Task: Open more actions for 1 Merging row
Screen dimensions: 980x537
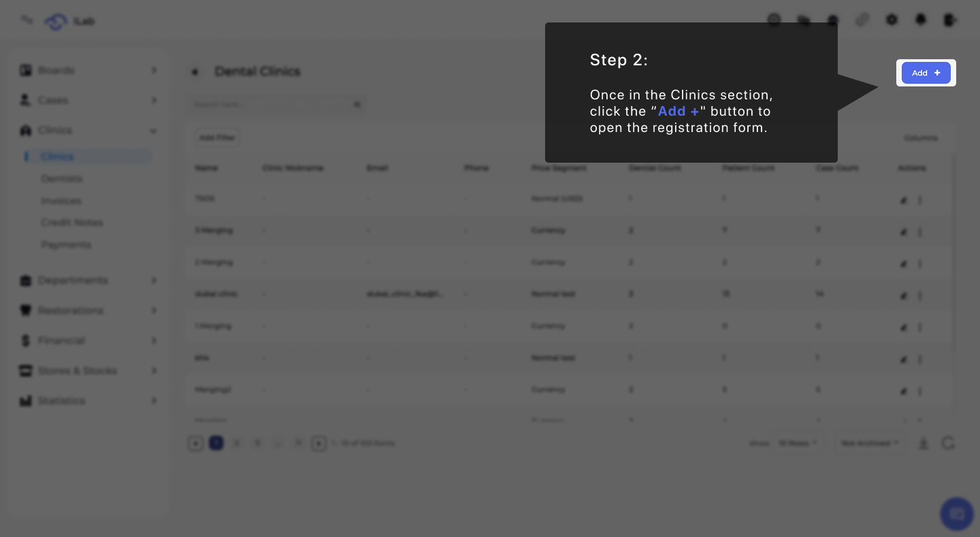Action: 920,327
